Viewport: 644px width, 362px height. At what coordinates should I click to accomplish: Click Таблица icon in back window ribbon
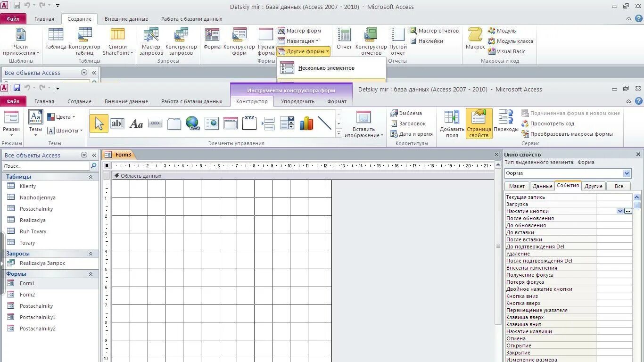click(x=56, y=39)
